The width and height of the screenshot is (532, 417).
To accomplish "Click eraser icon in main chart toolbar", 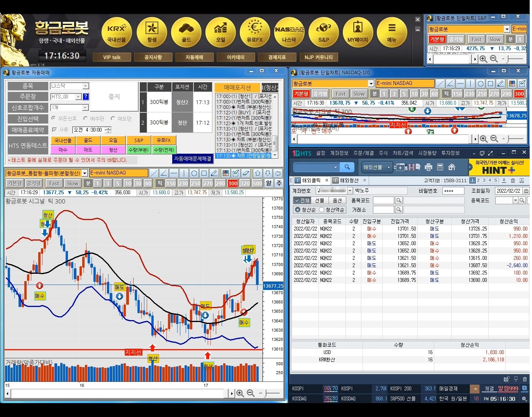I will (x=246, y=173).
